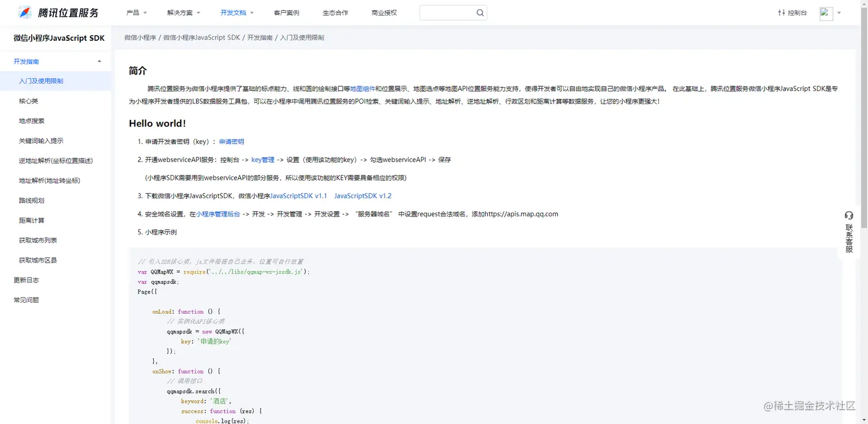Click the Hello world! heading
868x424 pixels.
(x=157, y=124)
